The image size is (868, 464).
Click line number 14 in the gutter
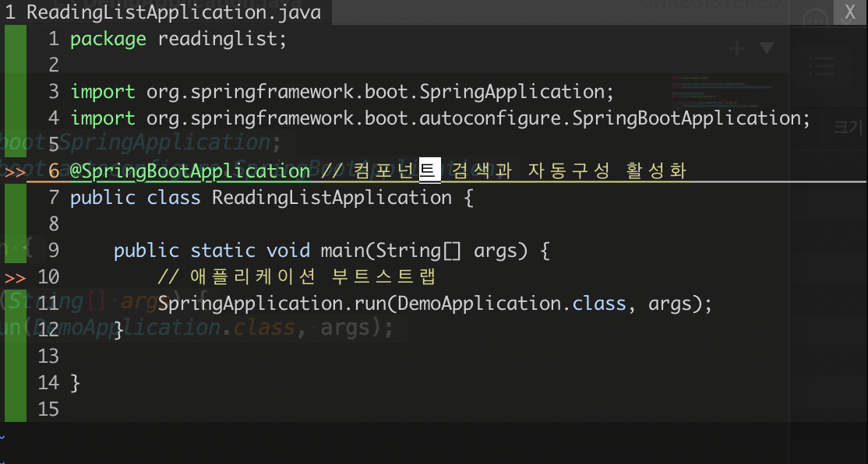click(x=48, y=383)
